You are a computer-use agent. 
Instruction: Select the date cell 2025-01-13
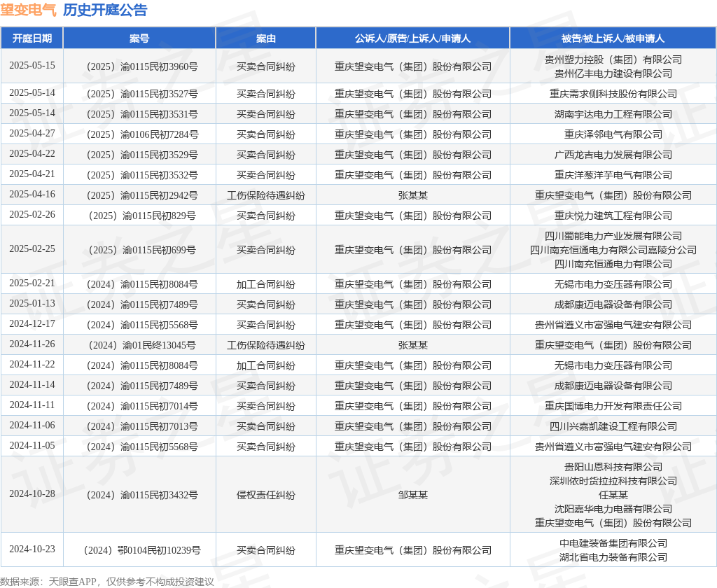pyautogui.click(x=32, y=303)
